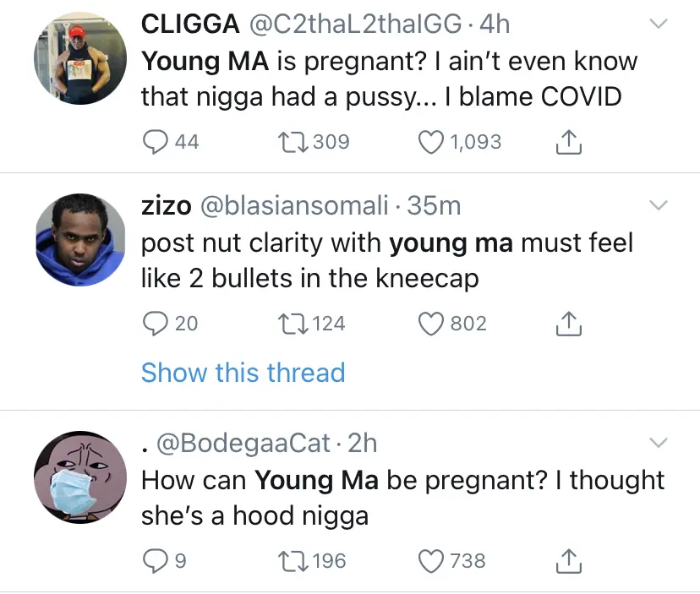Share BodegaaCat's tweet
The width and height of the screenshot is (700, 594).
(569, 561)
